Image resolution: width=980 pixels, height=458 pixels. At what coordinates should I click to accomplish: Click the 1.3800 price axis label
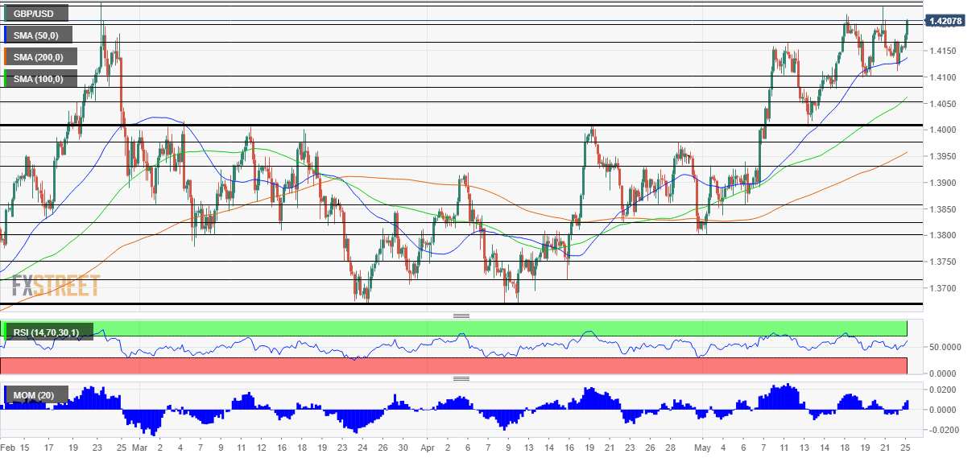click(943, 236)
